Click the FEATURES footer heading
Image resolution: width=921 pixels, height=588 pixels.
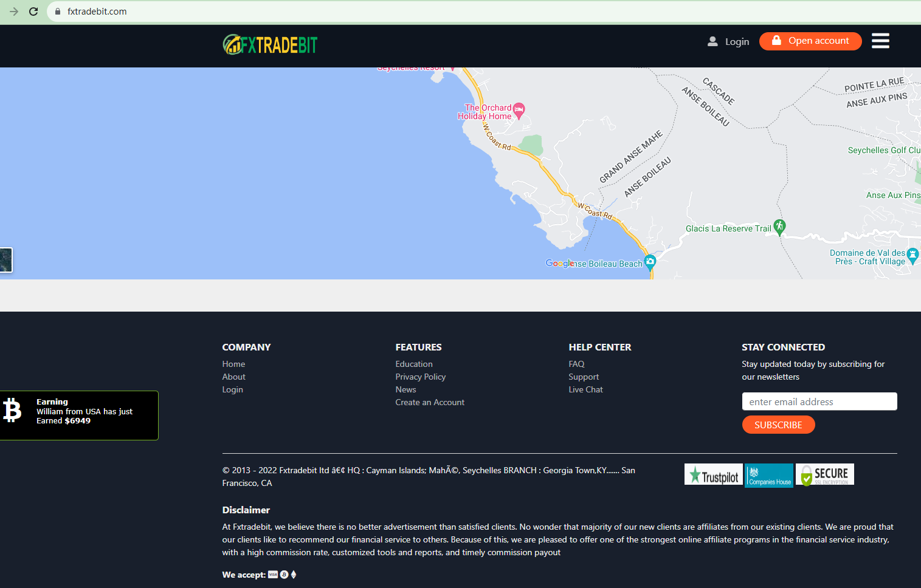(418, 347)
